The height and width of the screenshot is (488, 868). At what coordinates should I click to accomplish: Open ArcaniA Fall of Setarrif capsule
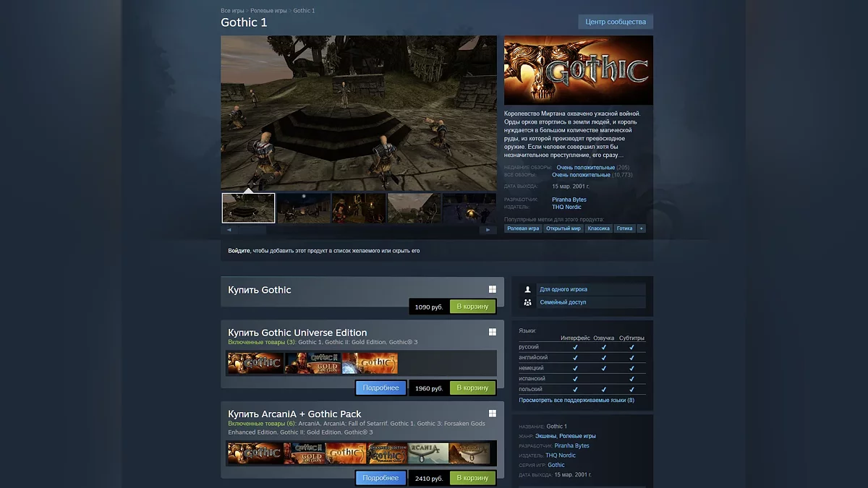pos(469,453)
